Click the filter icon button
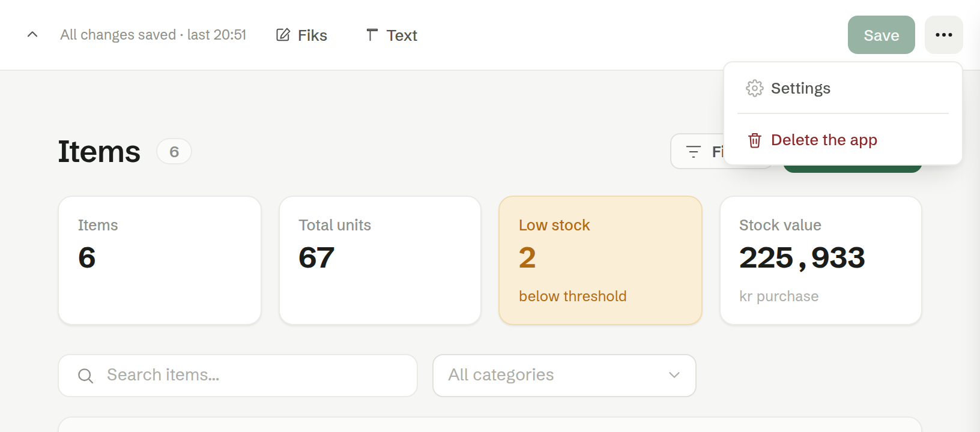The image size is (980, 432). [x=697, y=151]
